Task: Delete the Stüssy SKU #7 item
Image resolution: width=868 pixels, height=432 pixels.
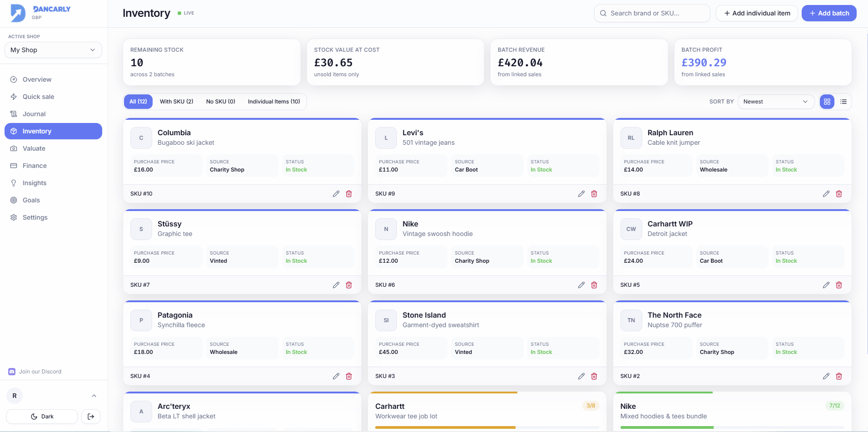Action: [349, 285]
